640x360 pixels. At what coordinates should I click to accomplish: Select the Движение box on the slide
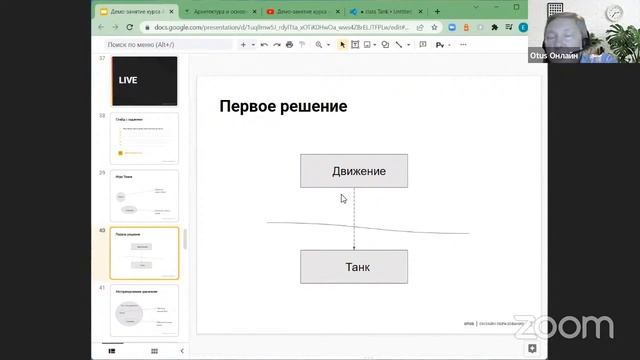tap(354, 171)
